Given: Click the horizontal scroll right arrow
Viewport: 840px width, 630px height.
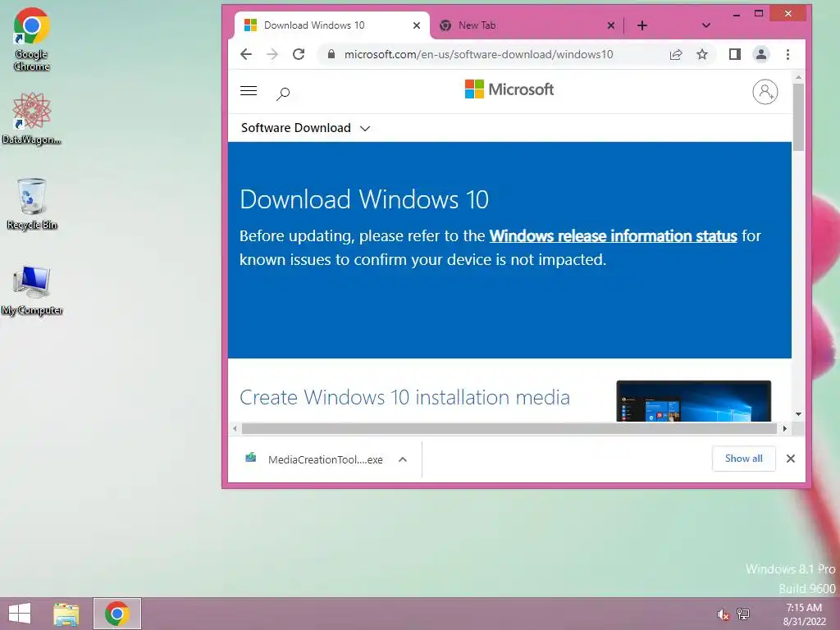Looking at the screenshot, I should tap(785, 428).
